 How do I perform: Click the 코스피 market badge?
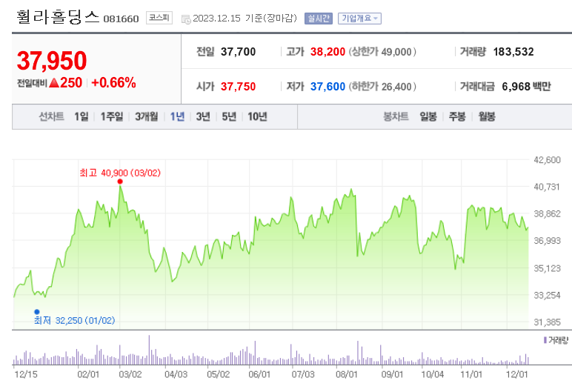[x=159, y=18]
